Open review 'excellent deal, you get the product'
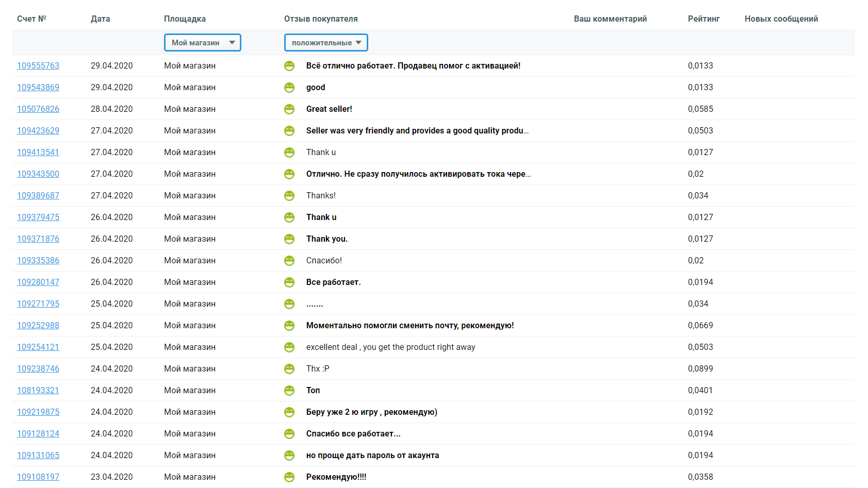The height and width of the screenshot is (488, 868). [x=390, y=347]
